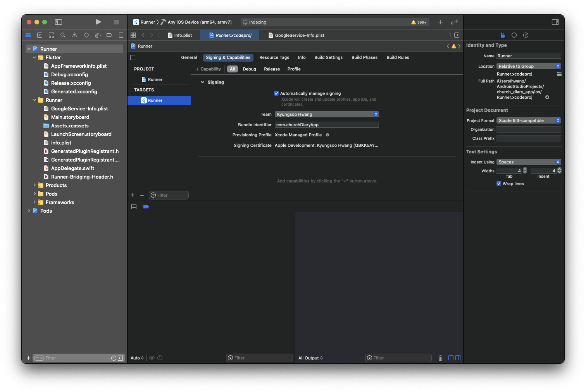Open the Debug navigator
This screenshot has width=586, height=392.
(98, 35)
